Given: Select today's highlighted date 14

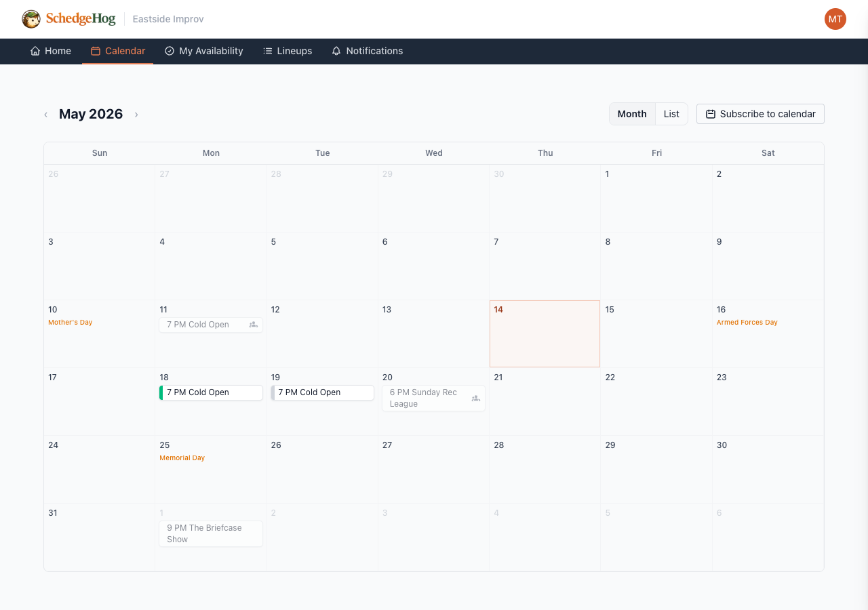Looking at the screenshot, I should coord(545,333).
